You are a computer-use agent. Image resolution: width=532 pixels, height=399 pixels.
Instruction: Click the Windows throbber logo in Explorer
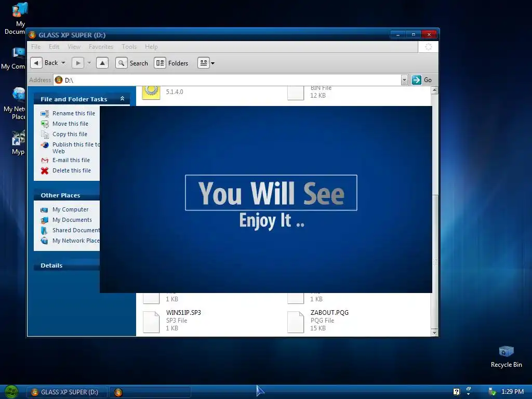[x=428, y=47]
